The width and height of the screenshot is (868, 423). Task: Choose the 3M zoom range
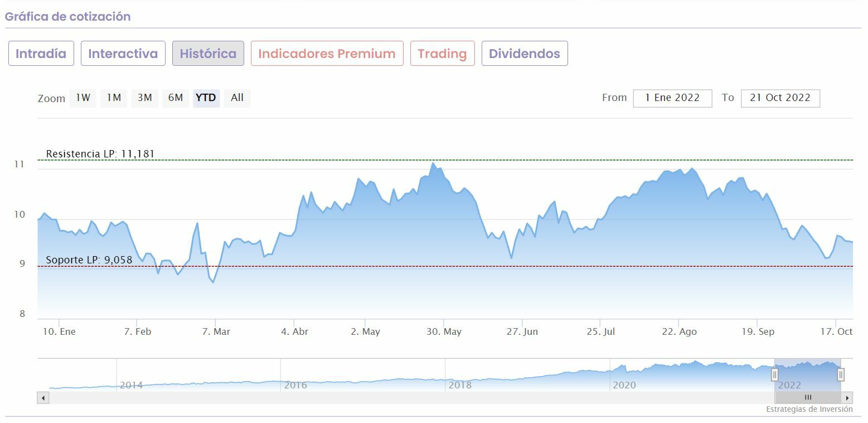[x=144, y=98]
